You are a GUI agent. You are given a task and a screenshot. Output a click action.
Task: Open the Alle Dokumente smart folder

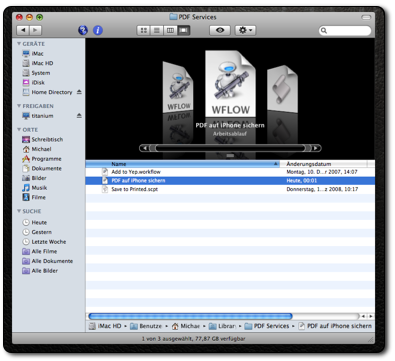pyautogui.click(x=47, y=261)
